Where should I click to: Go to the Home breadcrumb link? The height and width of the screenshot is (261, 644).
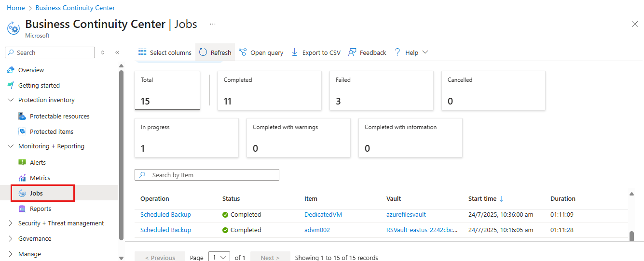(16, 8)
